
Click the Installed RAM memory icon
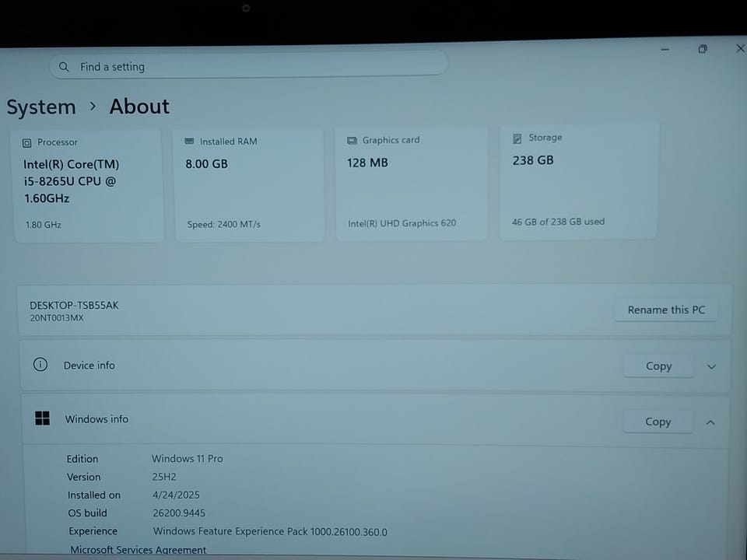(x=189, y=142)
